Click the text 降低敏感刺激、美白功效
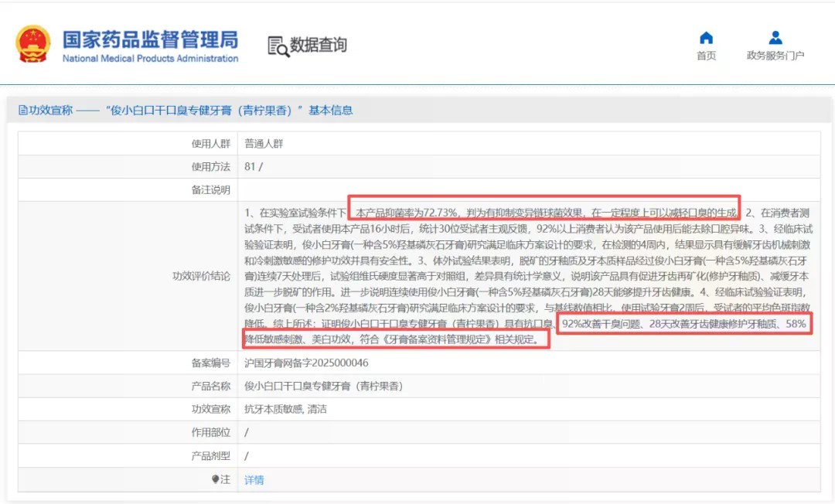Screen dimensions: 835x504 (298, 339)
